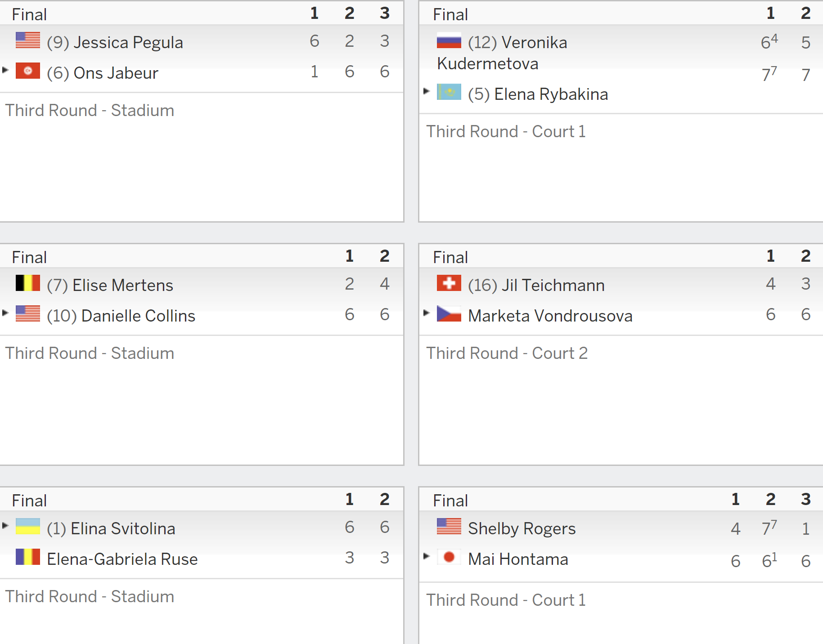Click the USA flag beside Jessica Pegula

pos(28,40)
